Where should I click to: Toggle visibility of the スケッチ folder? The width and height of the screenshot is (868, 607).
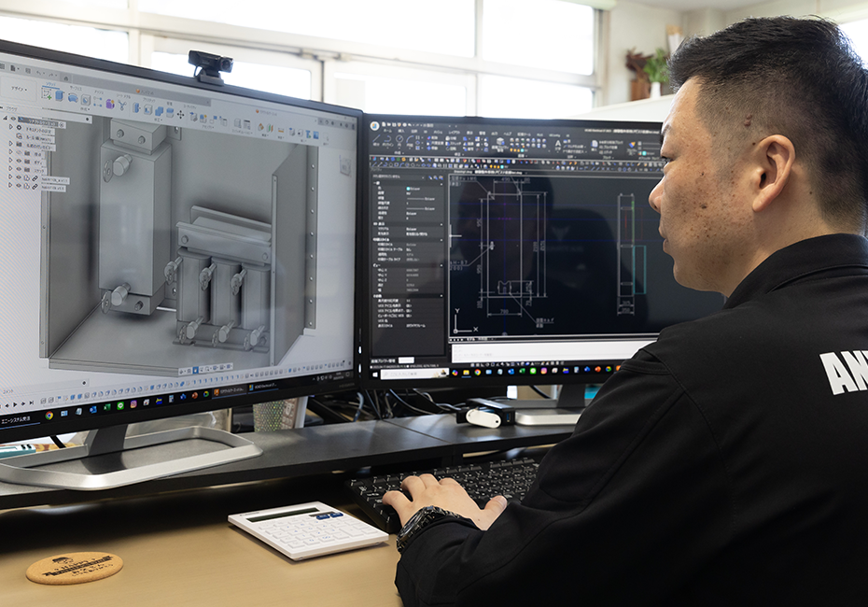click(x=19, y=169)
